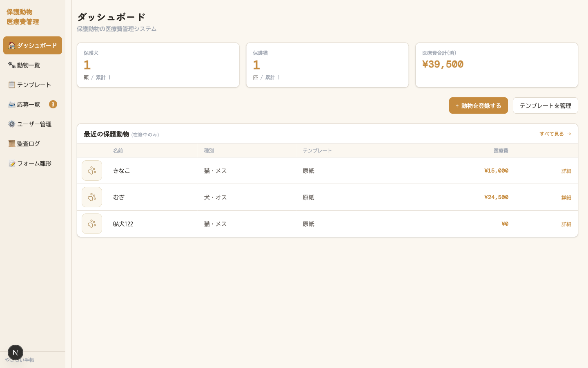Click the 医療費合計 card showing ¥39,500

[x=497, y=65]
